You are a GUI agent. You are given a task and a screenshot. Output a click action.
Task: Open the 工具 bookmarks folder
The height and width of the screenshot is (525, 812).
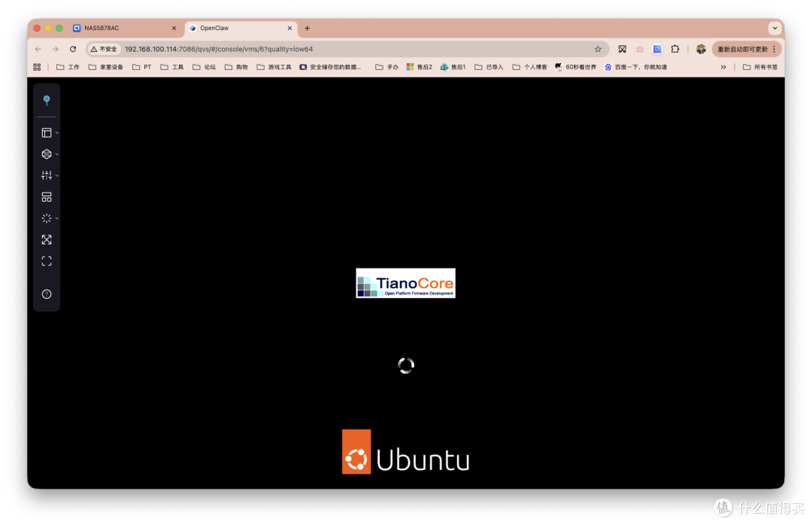172,67
